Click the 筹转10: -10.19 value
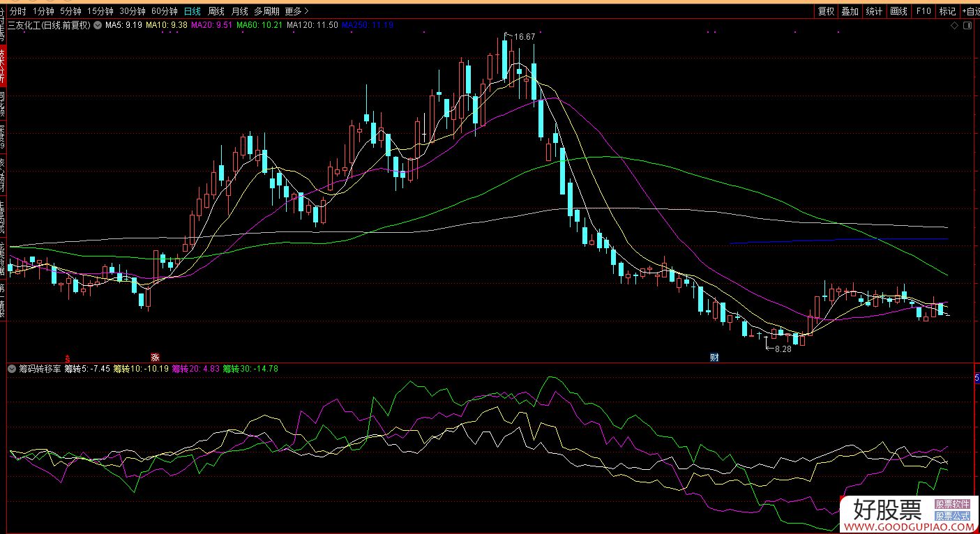980x534 pixels. 141,368
